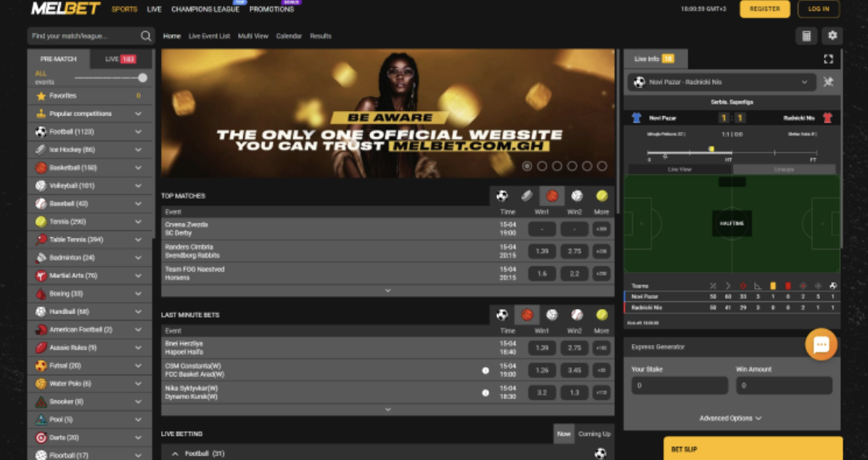Open CHAMPIONS LEAGUE menu
Viewport: 868px width, 460px height.
tap(205, 9)
